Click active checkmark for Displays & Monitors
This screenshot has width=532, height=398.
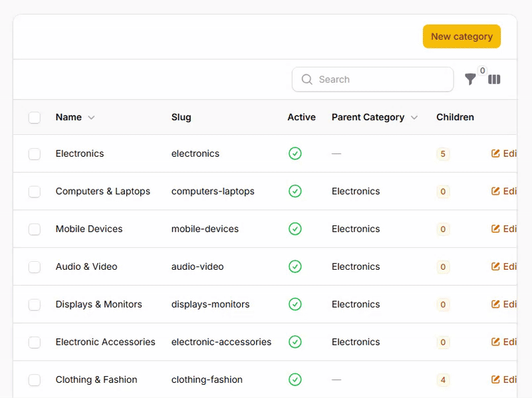295,304
